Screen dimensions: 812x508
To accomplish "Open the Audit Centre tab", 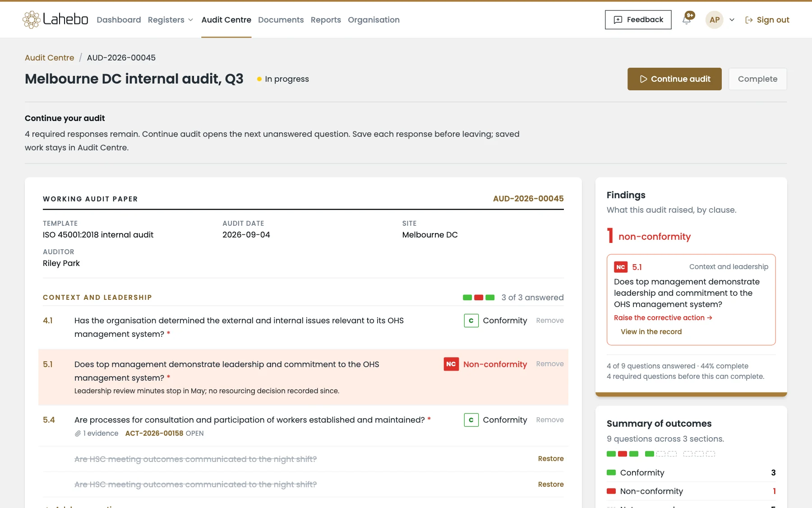I will pos(226,20).
